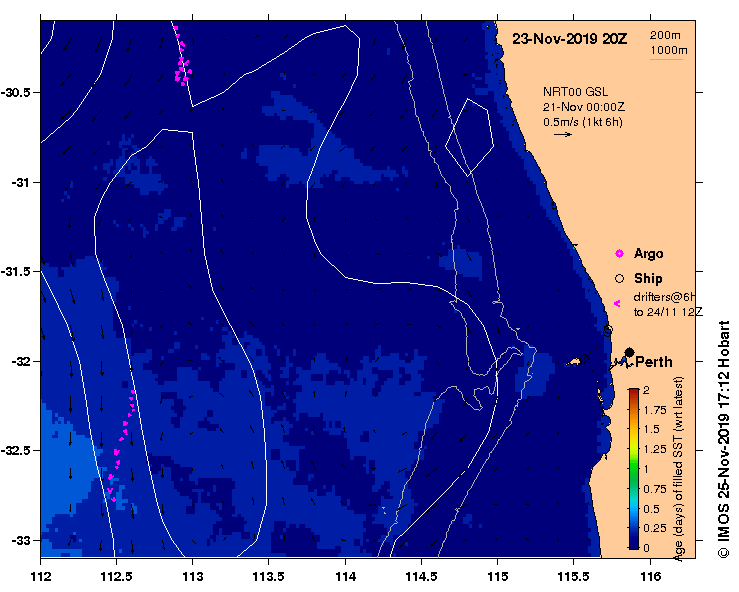
Task: Click the 1000m depth contour legend label
Action: (669, 50)
